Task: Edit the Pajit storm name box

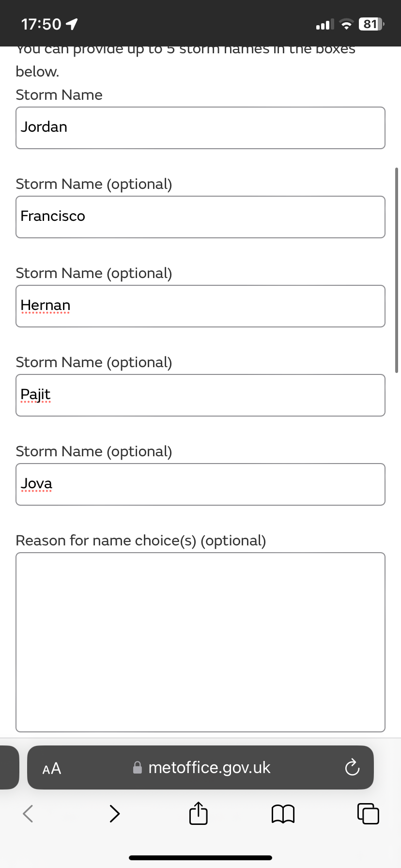Action: point(200,395)
